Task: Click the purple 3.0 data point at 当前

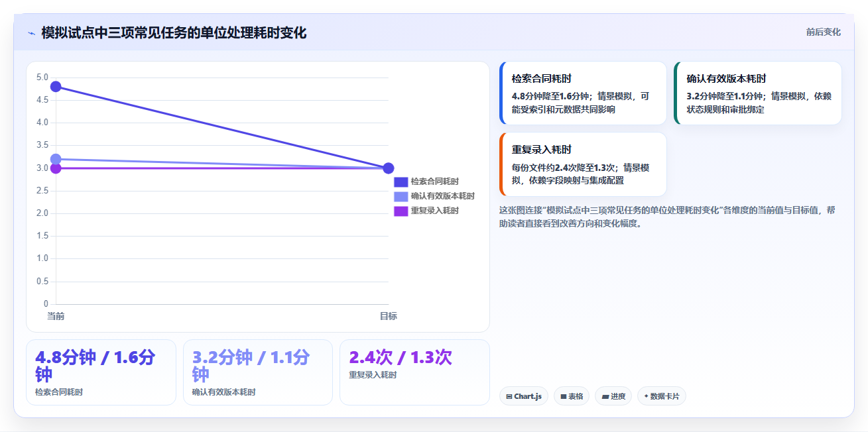Action: [56, 168]
